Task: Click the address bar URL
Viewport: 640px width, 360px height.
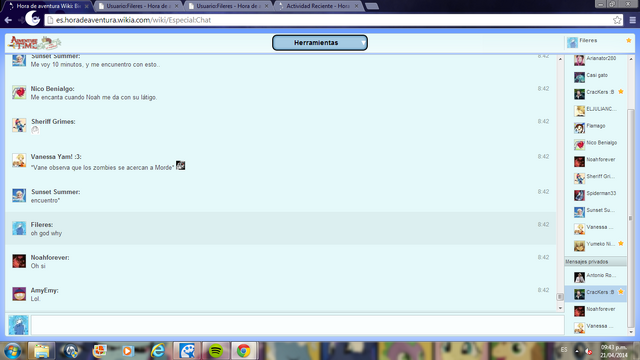Action: (133, 20)
